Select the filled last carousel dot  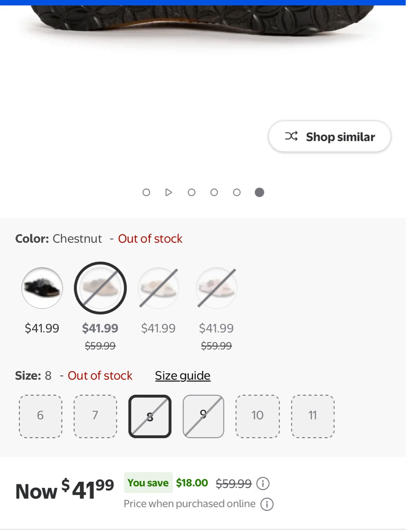click(x=259, y=192)
